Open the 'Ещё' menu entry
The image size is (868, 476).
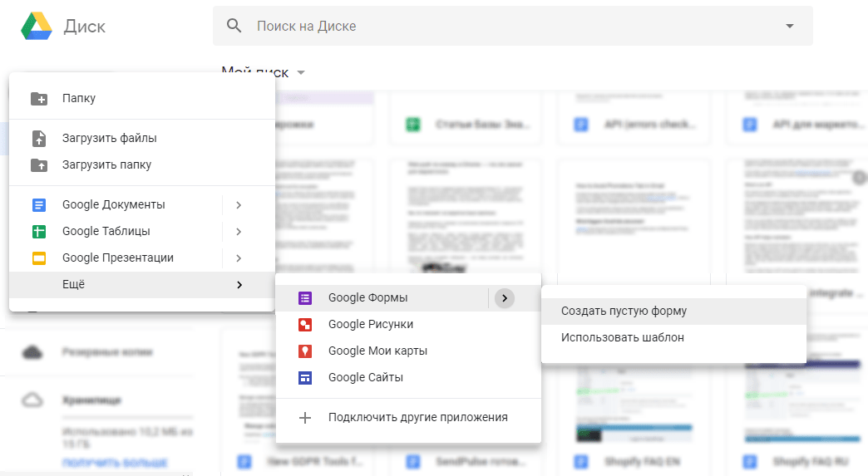(142, 285)
